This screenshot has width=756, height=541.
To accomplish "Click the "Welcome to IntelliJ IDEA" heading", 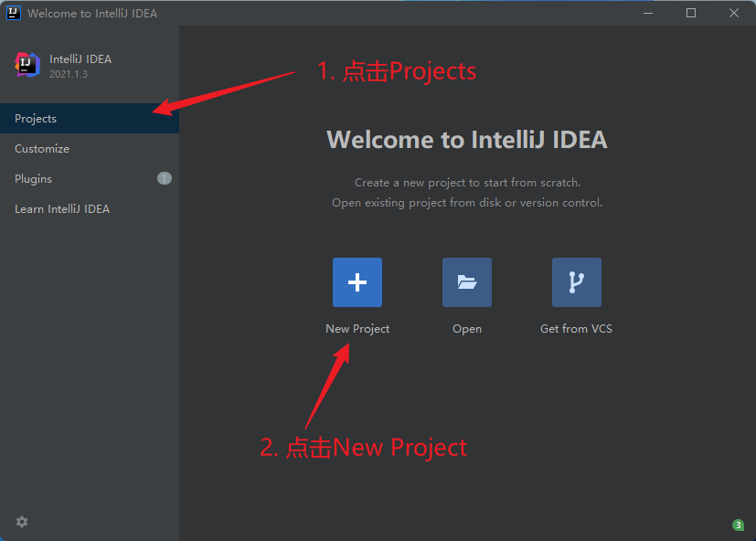I will (466, 140).
